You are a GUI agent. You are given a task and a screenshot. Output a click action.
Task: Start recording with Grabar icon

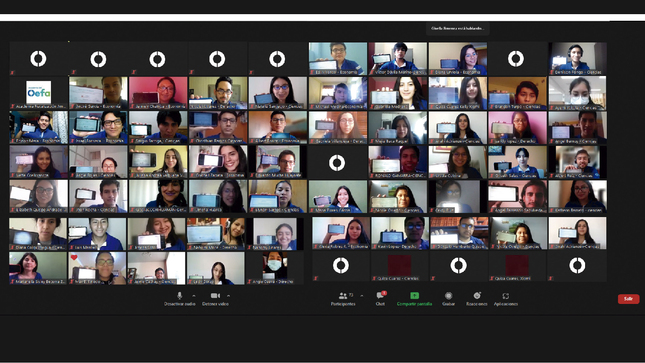coord(448,296)
